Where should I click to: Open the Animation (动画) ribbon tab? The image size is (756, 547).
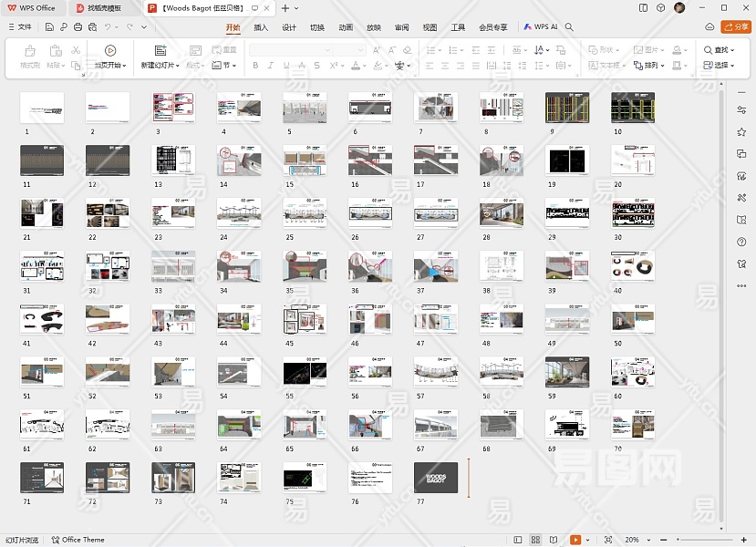(x=346, y=27)
